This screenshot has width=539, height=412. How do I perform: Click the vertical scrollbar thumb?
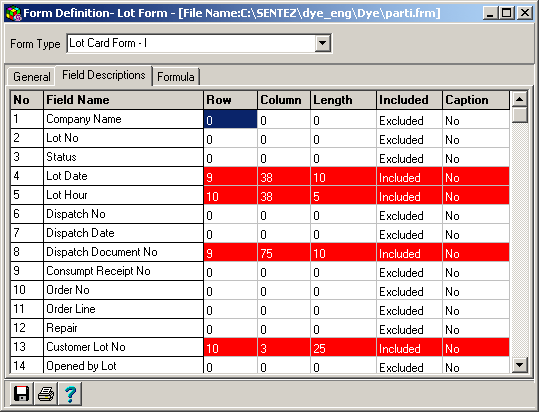pyautogui.click(x=519, y=115)
